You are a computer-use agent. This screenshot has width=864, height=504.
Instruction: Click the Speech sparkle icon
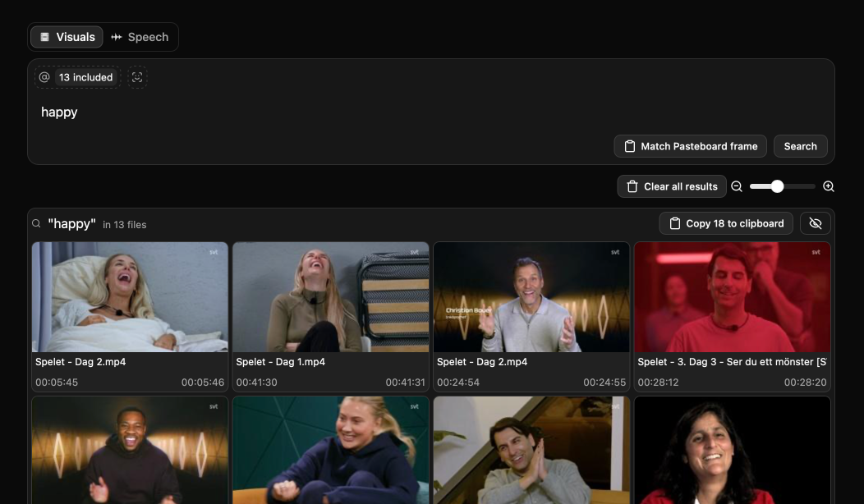click(117, 36)
